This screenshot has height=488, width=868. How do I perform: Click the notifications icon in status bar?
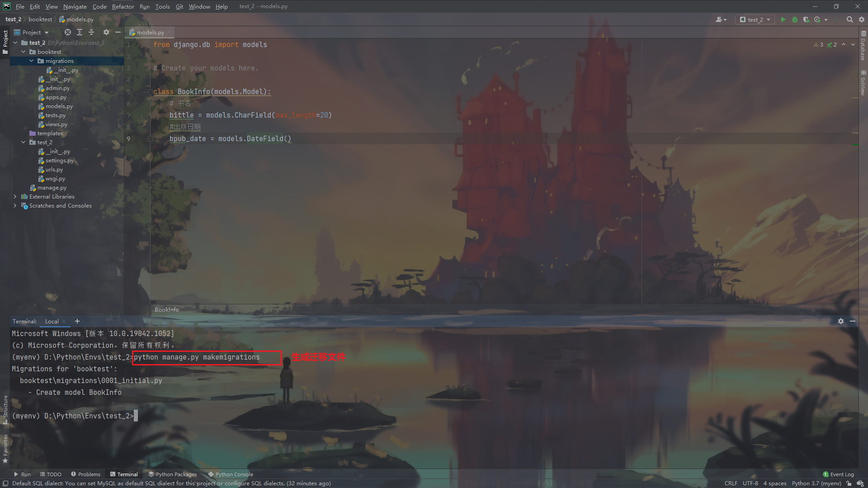point(860,483)
